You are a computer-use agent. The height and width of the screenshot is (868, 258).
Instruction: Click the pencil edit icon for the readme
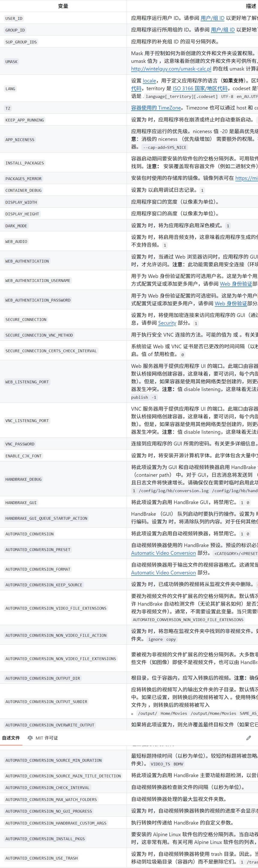coord(249,738)
